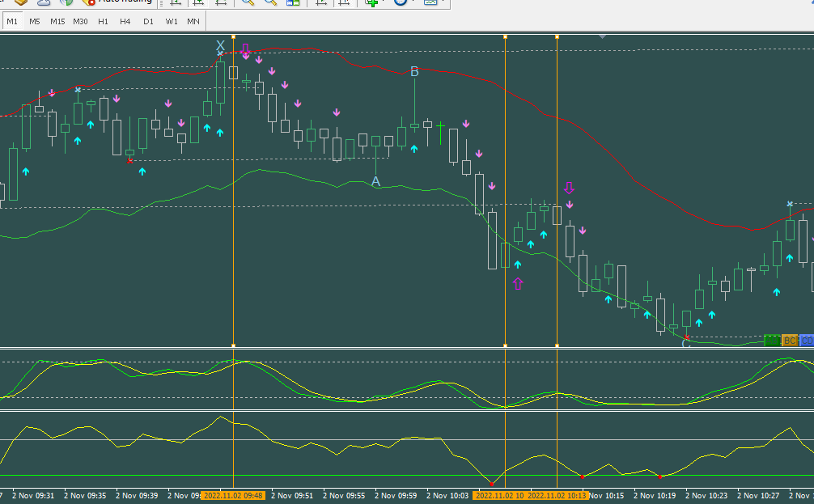Select the M5 timeframe
Screen dimensions: 814x504
(35, 22)
